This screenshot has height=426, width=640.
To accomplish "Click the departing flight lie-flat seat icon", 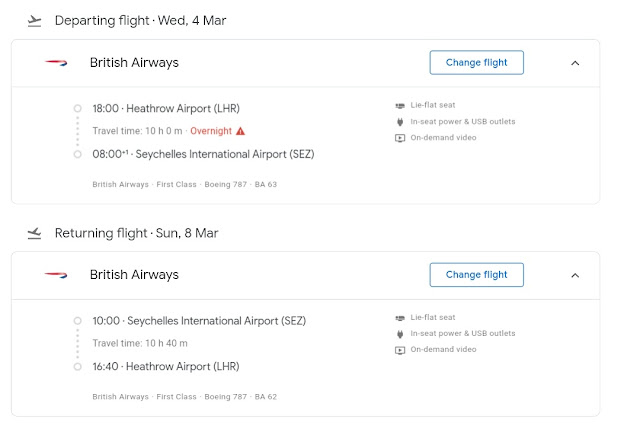I will click(x=400, y=105).
